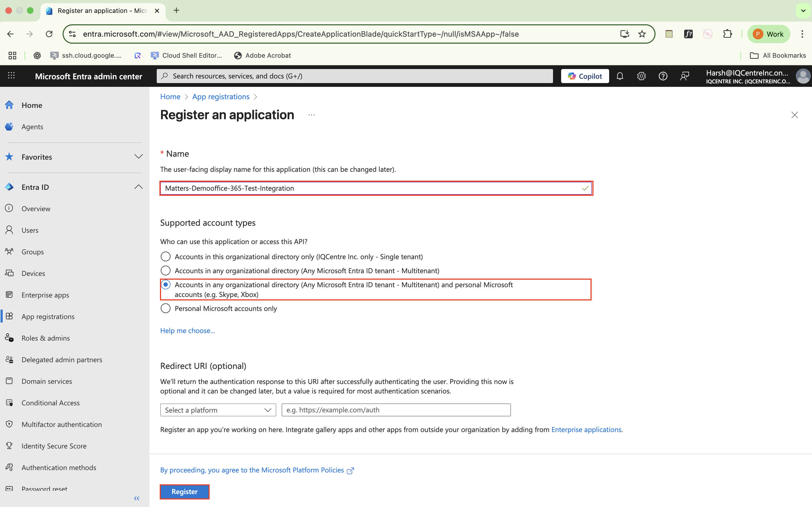812x507 pixels.
Task: Open the feedback icon in header
Action: pyautogui.click(x=685, y=76)
